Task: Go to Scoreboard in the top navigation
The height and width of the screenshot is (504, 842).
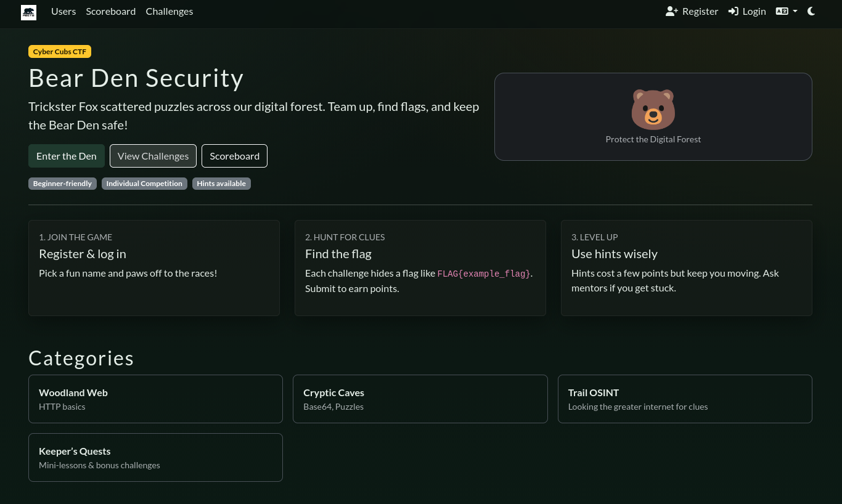Action: click(111, 11)
